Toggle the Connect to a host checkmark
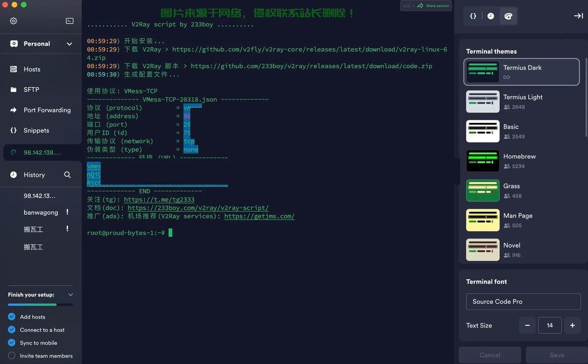This screenshot has height=364, width=588. tap(12, 330)
